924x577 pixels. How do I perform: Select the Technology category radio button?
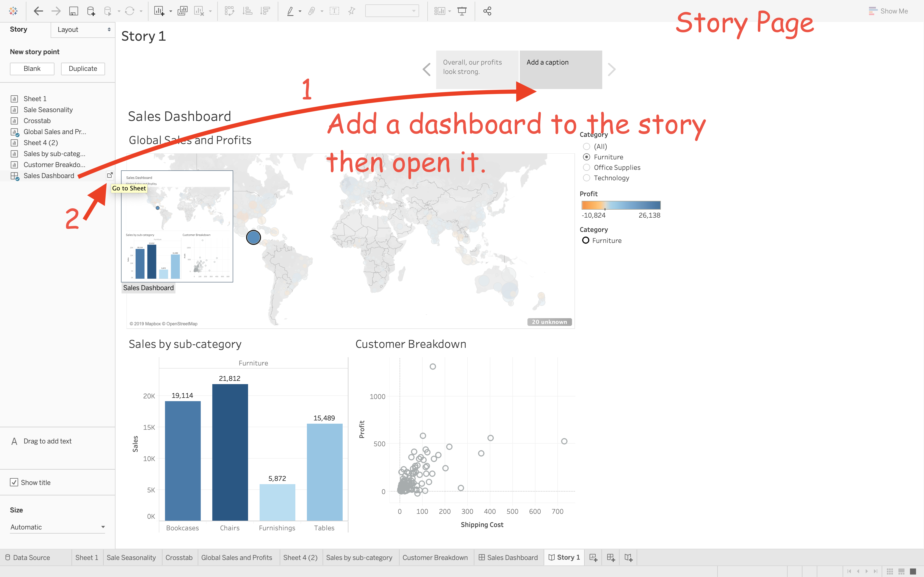587,178
